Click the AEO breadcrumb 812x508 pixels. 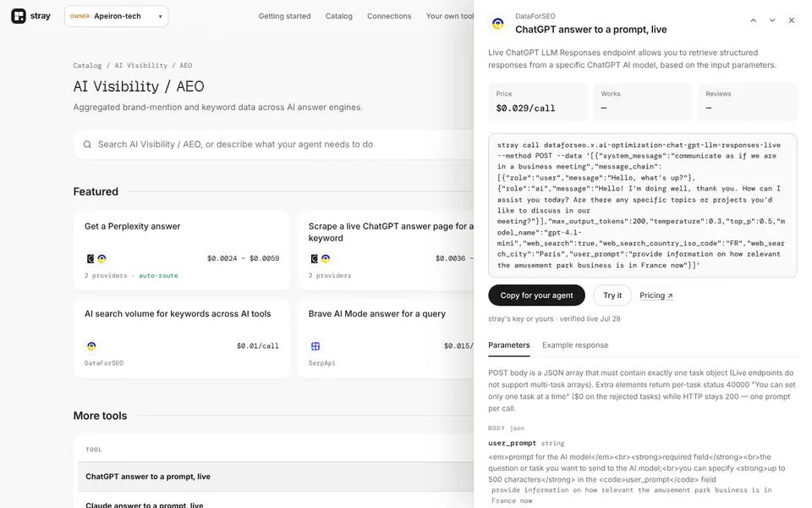pos(186,65)
